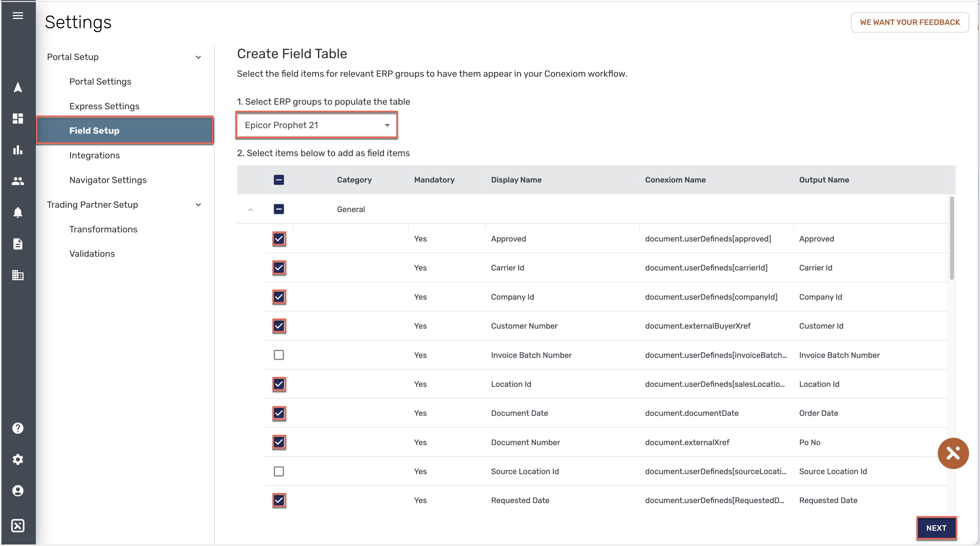The width and height of the screenshot is (980, 546).
Task: Click We Want Your Feedback button
Action: (910, 22)
